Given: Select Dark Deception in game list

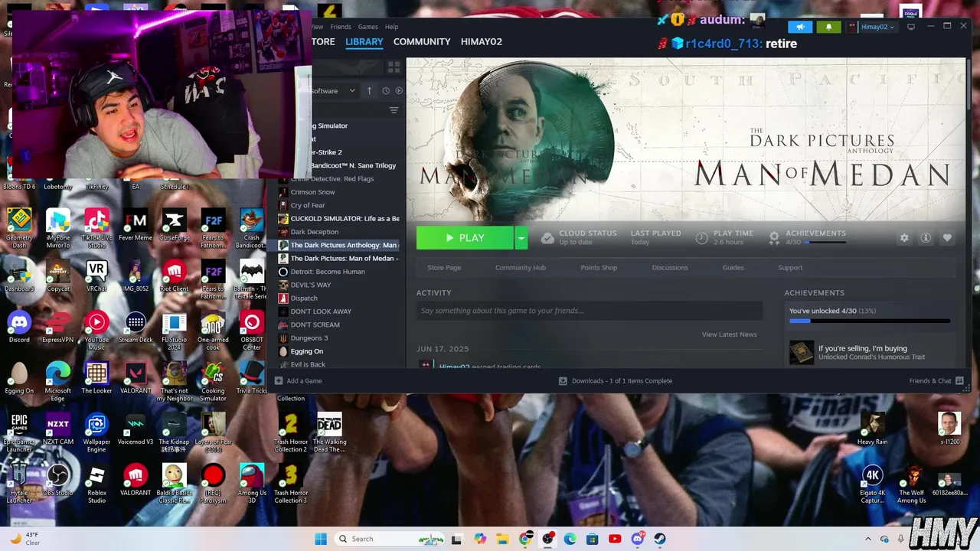Looking at the screenshot, I should [x=314, y=232].
